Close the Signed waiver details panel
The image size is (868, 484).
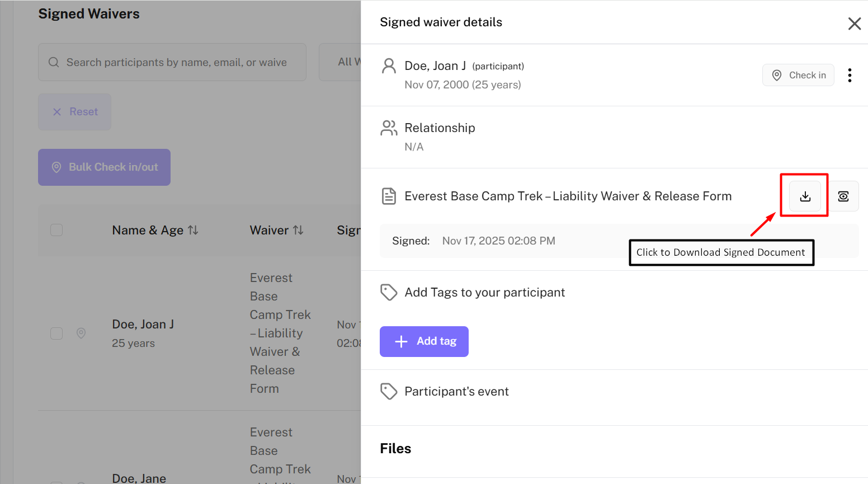coord(854,24)
